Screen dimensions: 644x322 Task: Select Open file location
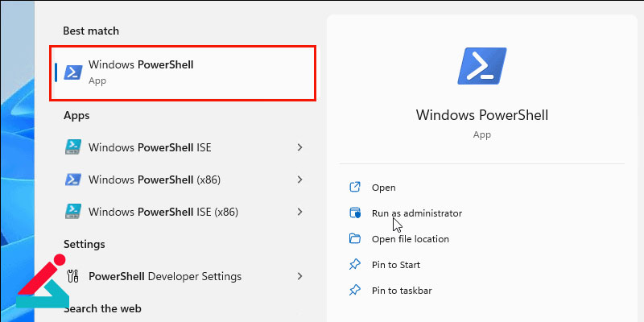coord(411,239)
